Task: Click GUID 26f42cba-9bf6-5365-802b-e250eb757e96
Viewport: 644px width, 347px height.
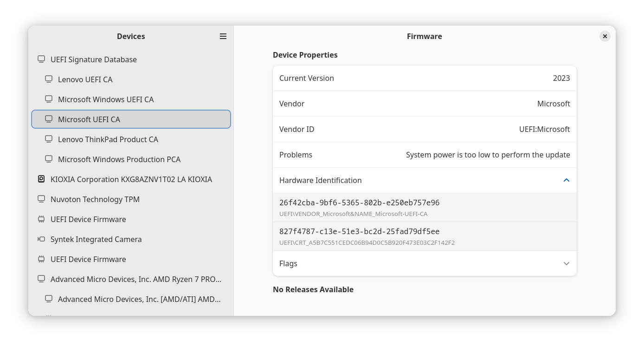Action: point(360,203)
